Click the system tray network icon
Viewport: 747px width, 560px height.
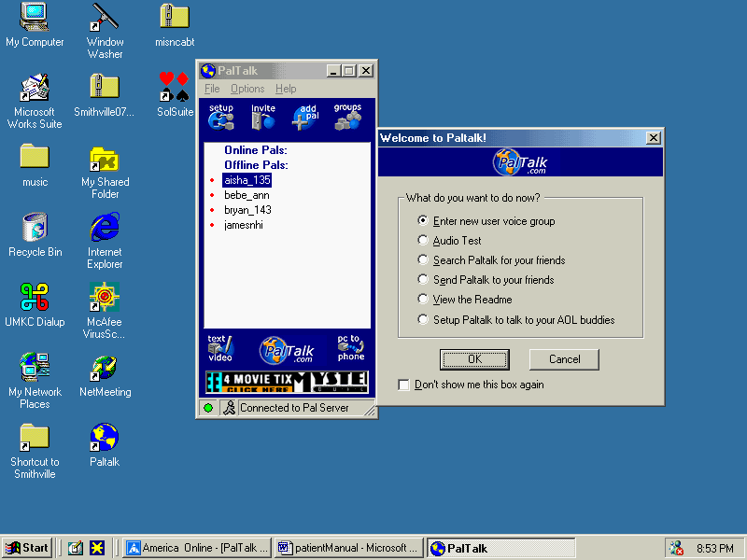point(676,548)
